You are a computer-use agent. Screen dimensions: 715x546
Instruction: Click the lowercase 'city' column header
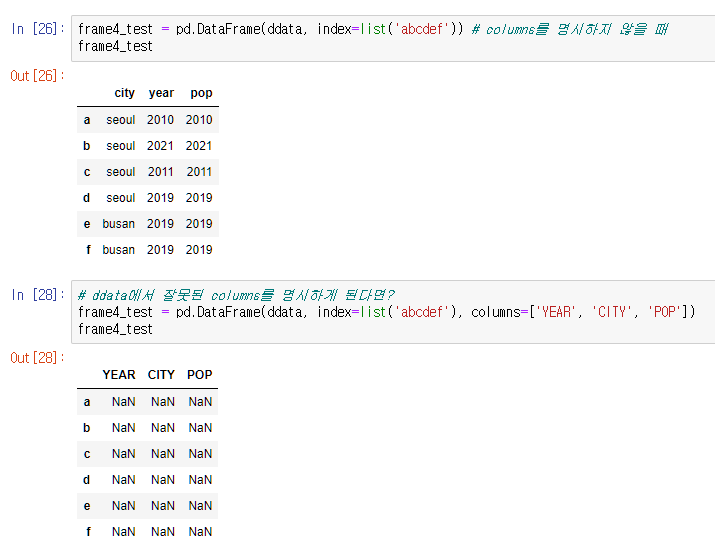tap(124, 93)
